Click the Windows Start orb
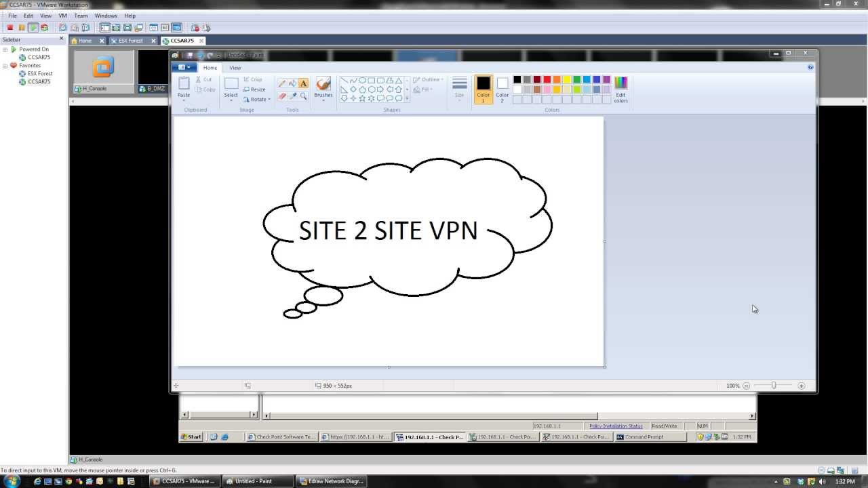 (12, 481)
